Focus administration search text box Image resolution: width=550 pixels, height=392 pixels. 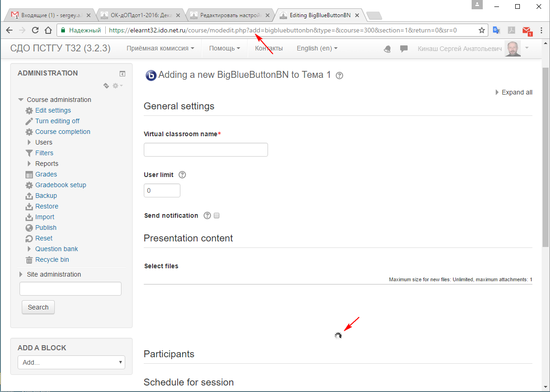click(70, 289)
